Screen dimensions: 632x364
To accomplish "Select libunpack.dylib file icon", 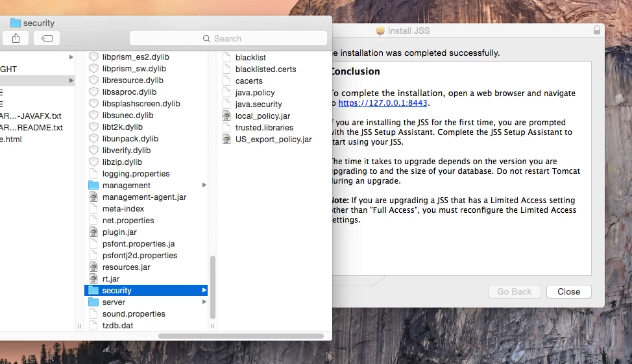I will pyautogui.click(x=93, y=139).
